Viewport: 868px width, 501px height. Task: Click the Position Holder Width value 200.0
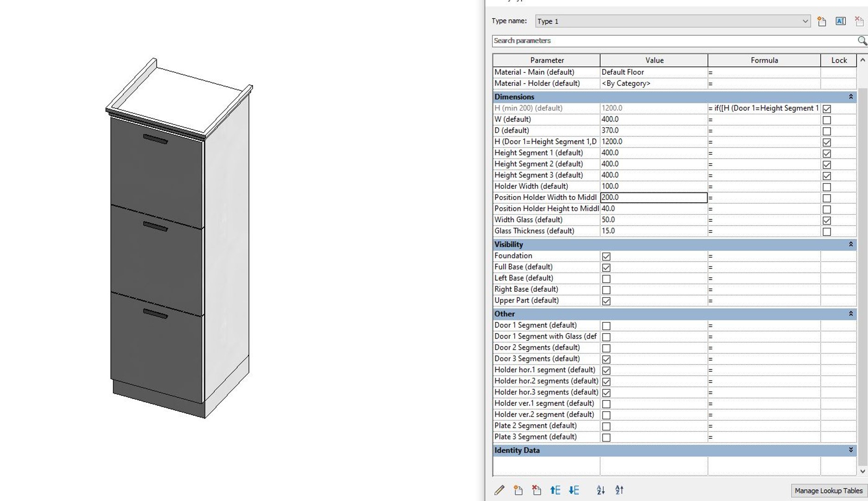(x=654, y=197)
